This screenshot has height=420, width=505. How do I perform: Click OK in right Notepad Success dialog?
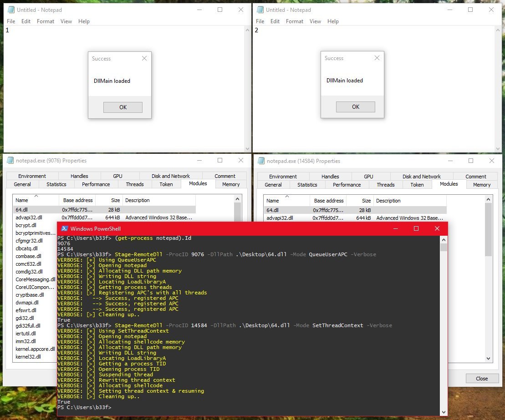coord(356,107)
